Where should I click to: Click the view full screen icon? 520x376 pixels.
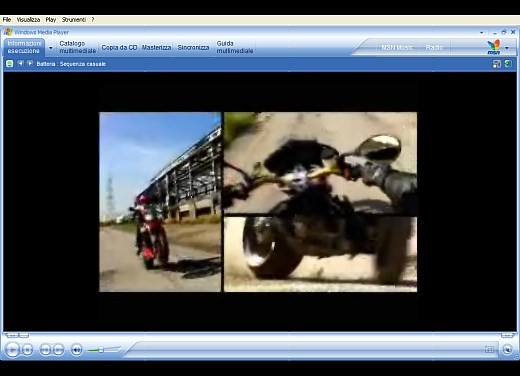coord(489,349)
